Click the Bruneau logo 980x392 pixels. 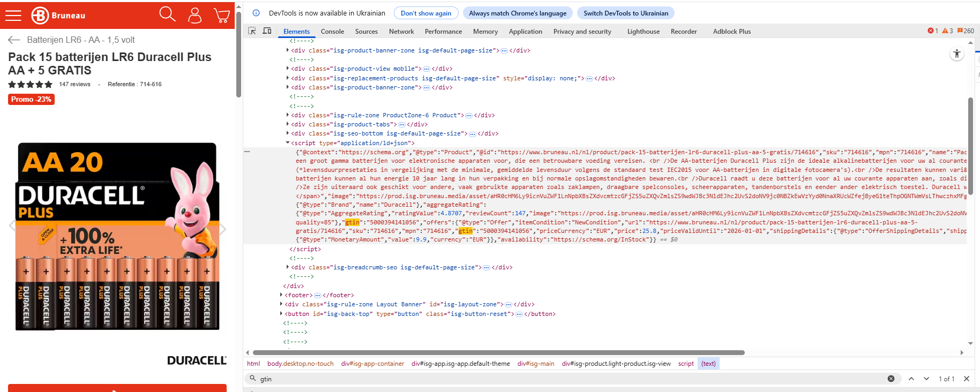[58, 16]
